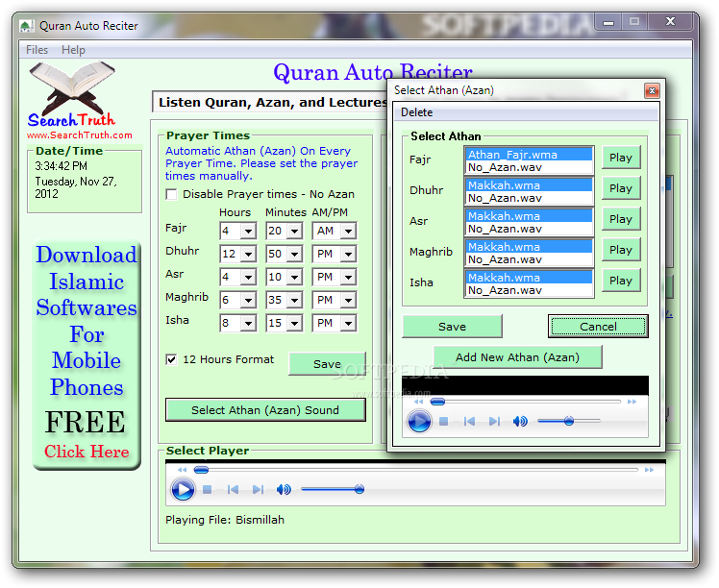Open www.SearchTruth.com link
This screenshot has width=719, height=588.
(80, 135)
